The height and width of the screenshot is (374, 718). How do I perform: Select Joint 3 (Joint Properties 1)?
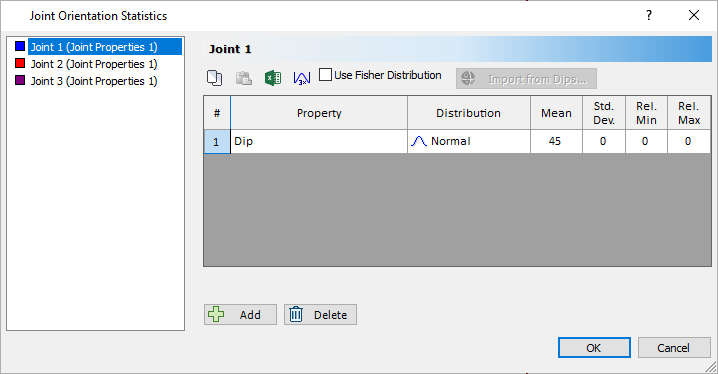click(x=94, y=81)
